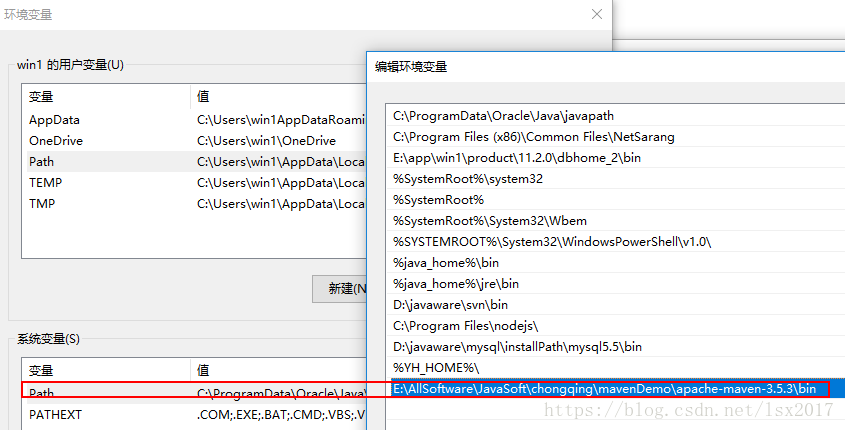Image resolution: width=845 pixels, height=430 pixels.
Task: Click 变量 column header in 系统变量 list
Action: (x=106, y=370)
